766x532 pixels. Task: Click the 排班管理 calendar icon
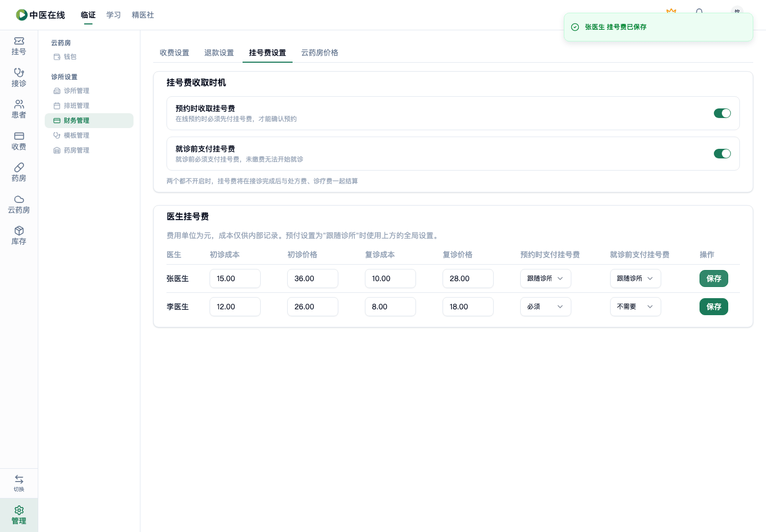point(57,106)
